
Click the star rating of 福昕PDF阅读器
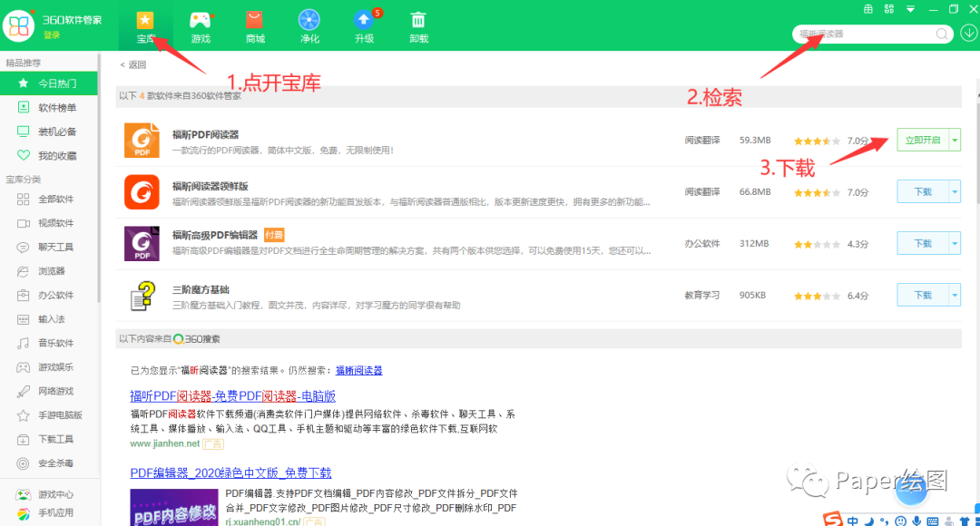(x=817, y=141)
